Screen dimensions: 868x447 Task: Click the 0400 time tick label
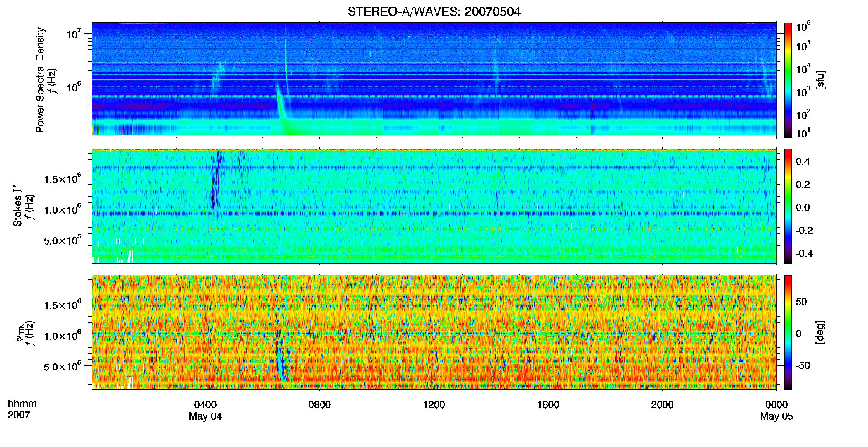coord(205,405)
